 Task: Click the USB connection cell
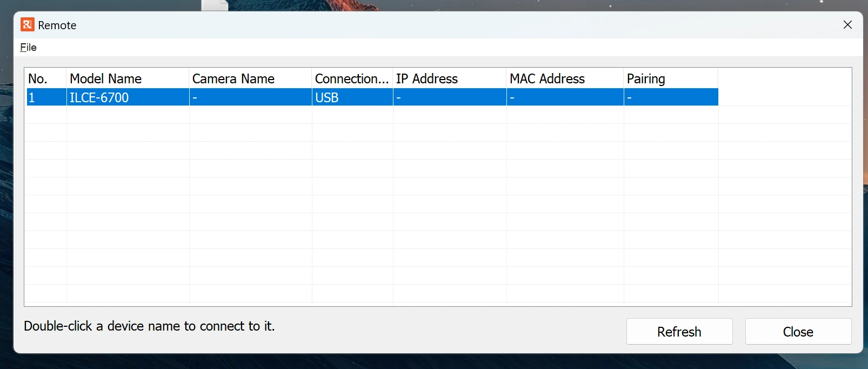(327, 98)
